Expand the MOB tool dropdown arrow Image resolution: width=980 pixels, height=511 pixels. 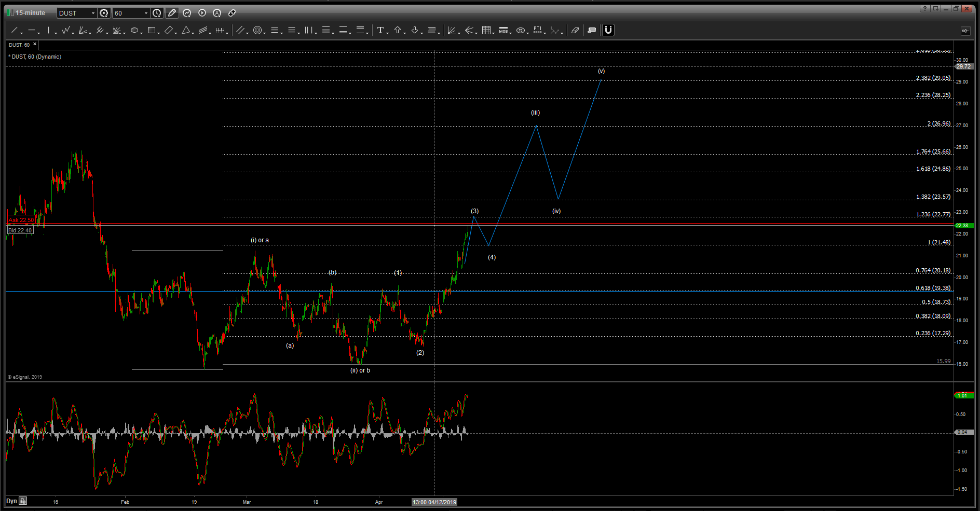pos(511,33)
